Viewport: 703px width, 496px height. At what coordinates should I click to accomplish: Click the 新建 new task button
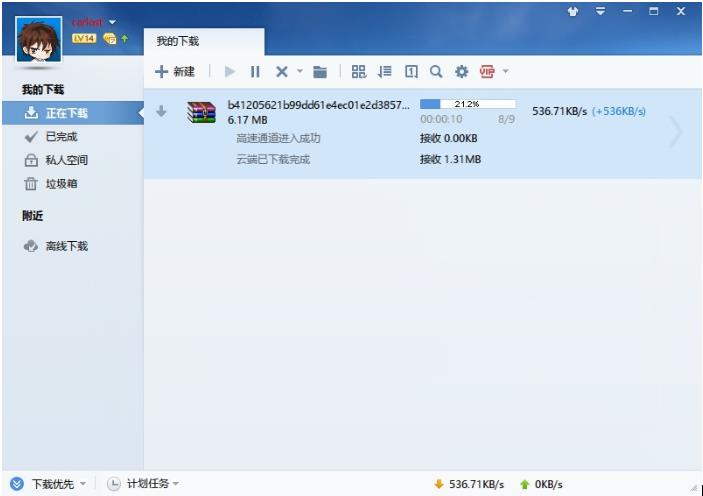[x=175, y=72]
